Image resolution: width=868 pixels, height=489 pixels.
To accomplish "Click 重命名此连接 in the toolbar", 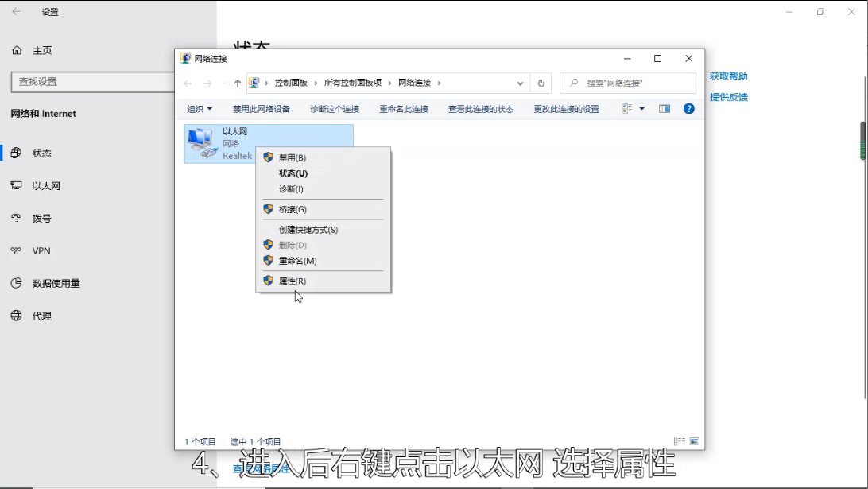I will (404, 109).
